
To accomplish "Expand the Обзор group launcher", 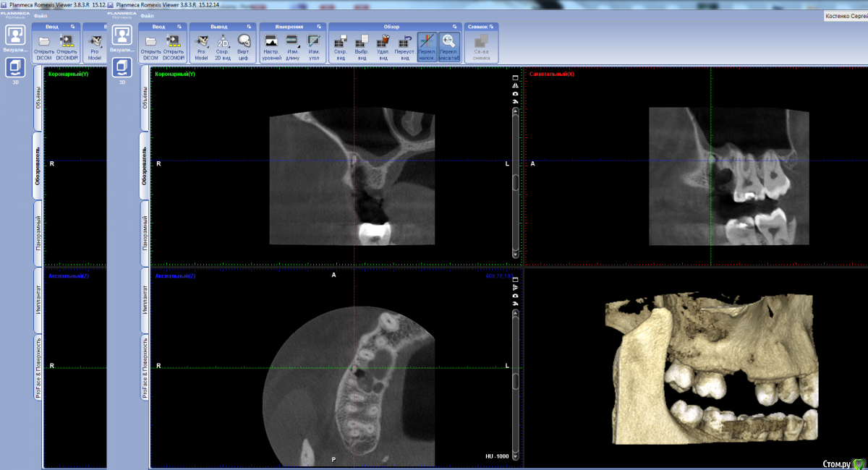I will [x=454, y=26].
